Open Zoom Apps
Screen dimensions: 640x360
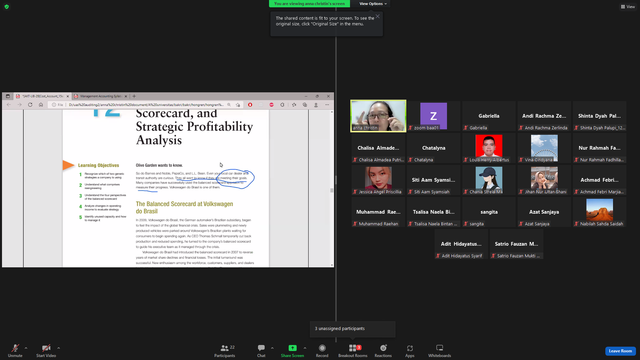[x=410, y=350]
